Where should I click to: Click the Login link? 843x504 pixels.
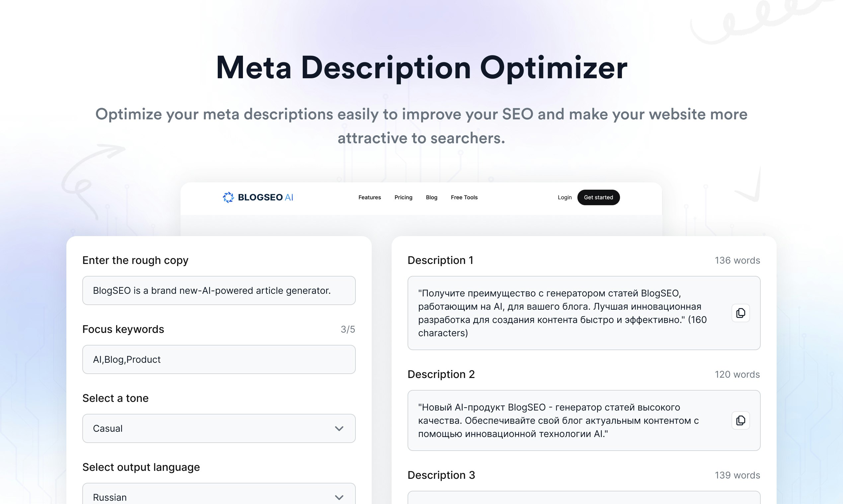[564, 197]
